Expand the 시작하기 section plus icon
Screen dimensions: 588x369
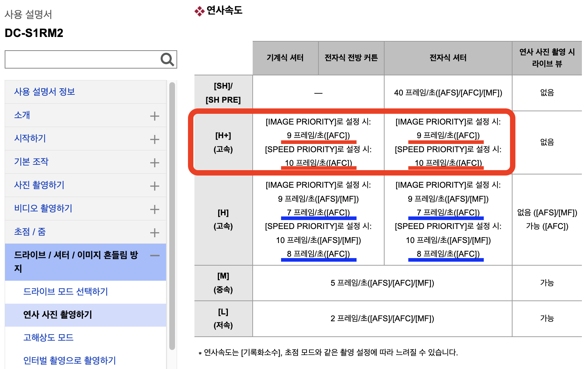click(155, 139)
